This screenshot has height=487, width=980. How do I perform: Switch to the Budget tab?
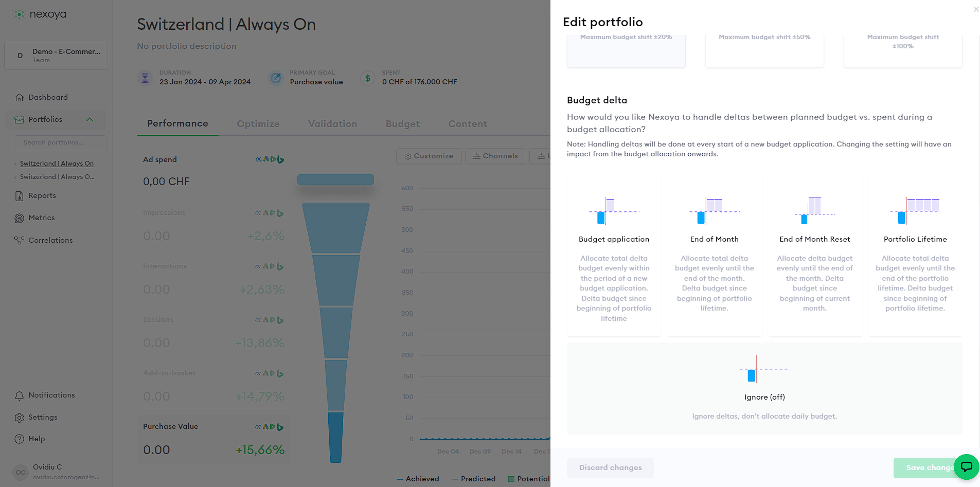coord(402,123)
